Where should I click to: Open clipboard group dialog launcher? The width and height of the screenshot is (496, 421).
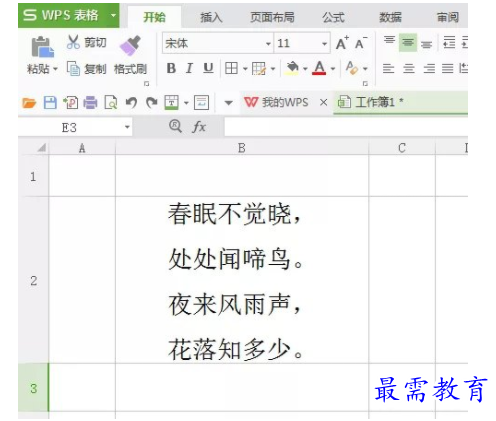(x=146, y=83)
